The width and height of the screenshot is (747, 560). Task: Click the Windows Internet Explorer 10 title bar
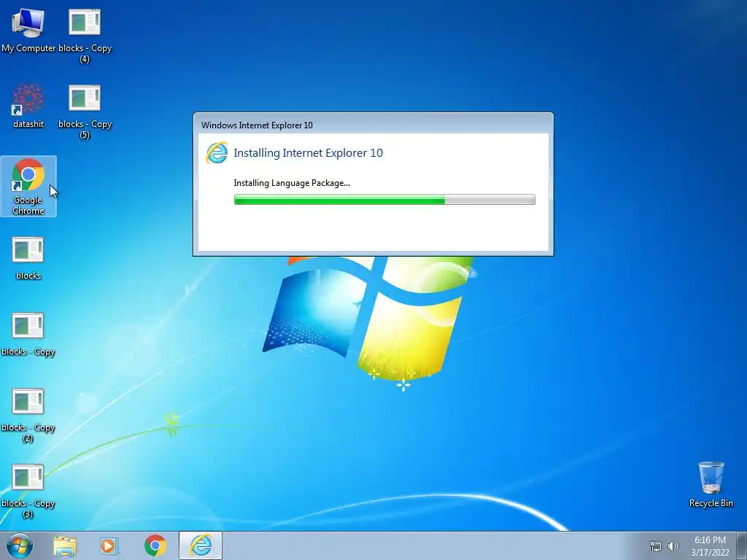373,124
